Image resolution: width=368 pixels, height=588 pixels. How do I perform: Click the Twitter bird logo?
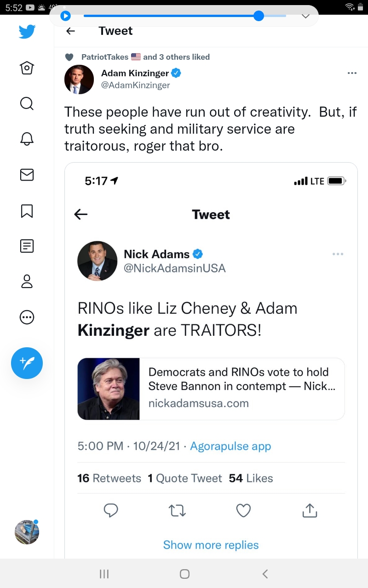[x=27, y=32]
